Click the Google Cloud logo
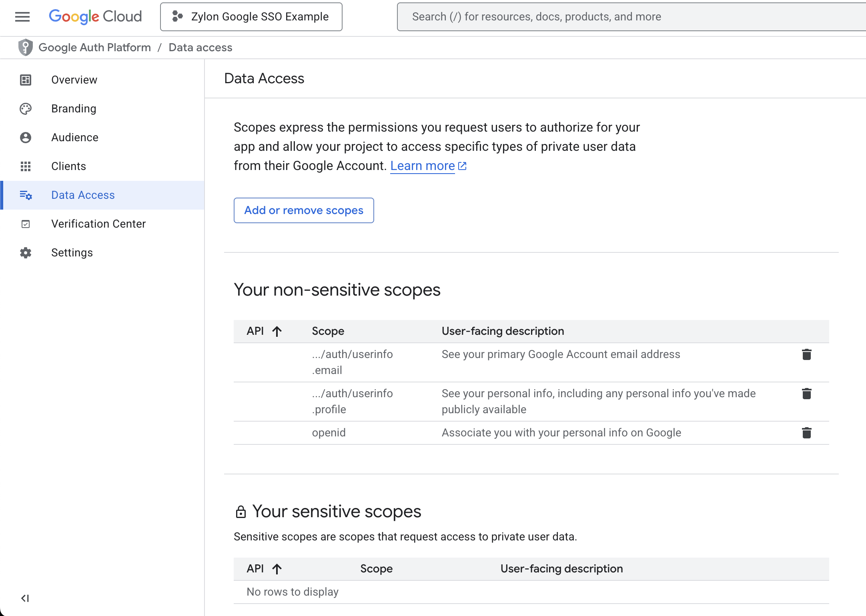This screenshot has width=866, height=616. pos(95,16)
